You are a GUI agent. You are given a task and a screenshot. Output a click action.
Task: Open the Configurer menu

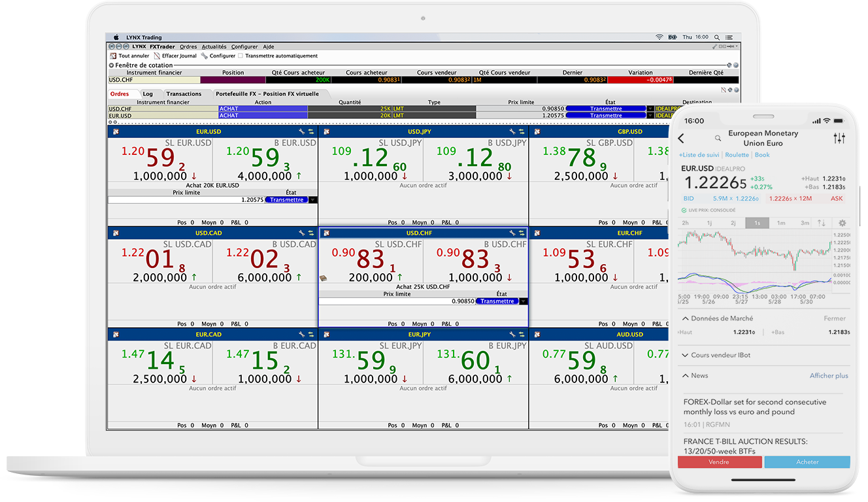coord(244,47)
